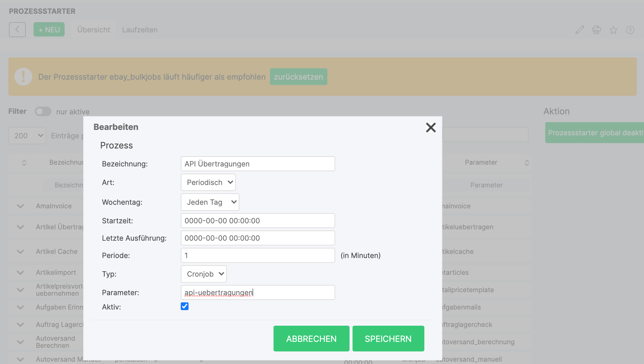Screen dimensions: 644x364
Task: Expand the AmaInvoice row chevron
Action: [20, 206]
